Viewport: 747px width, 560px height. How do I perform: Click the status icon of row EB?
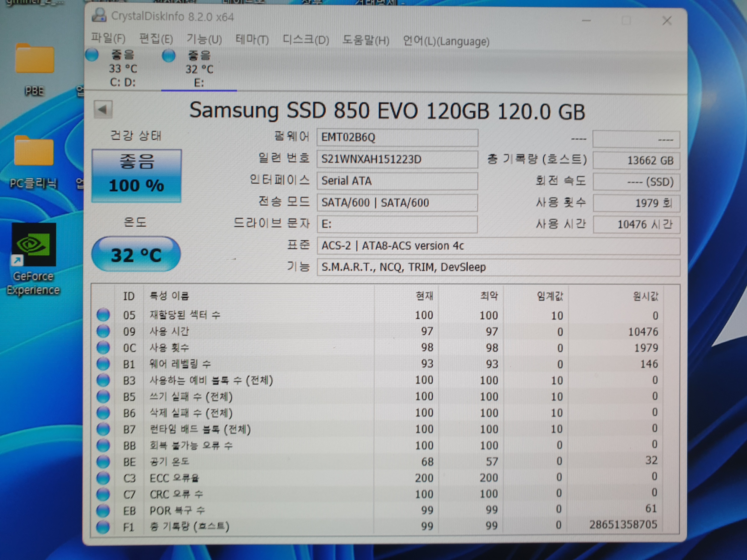103,510
